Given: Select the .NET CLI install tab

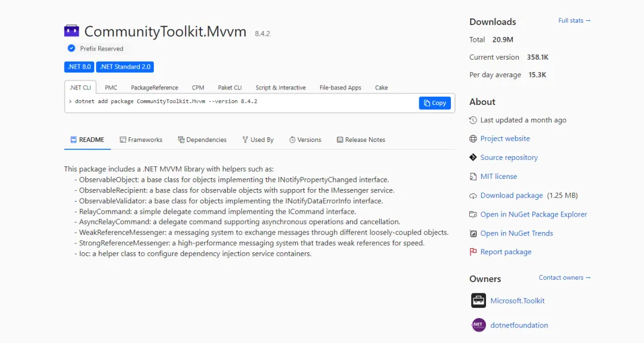Looking at the screenshot, I should coord(80,88).
